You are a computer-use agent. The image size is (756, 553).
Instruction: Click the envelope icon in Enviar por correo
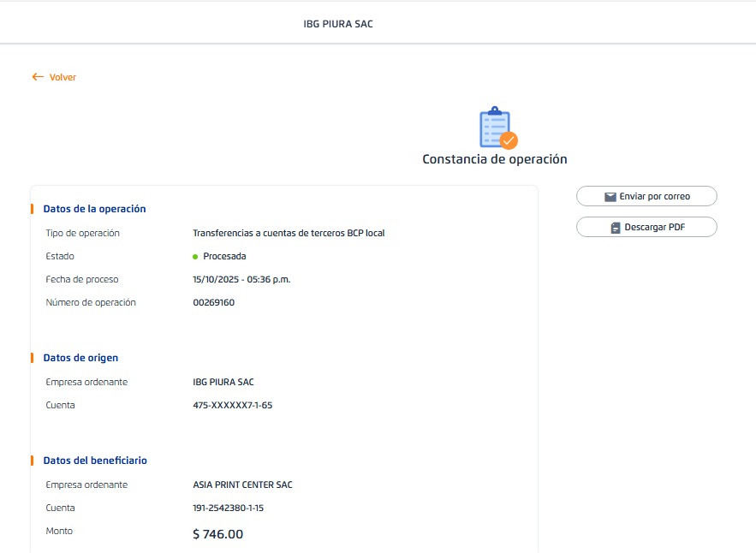[x=610, y=197]
